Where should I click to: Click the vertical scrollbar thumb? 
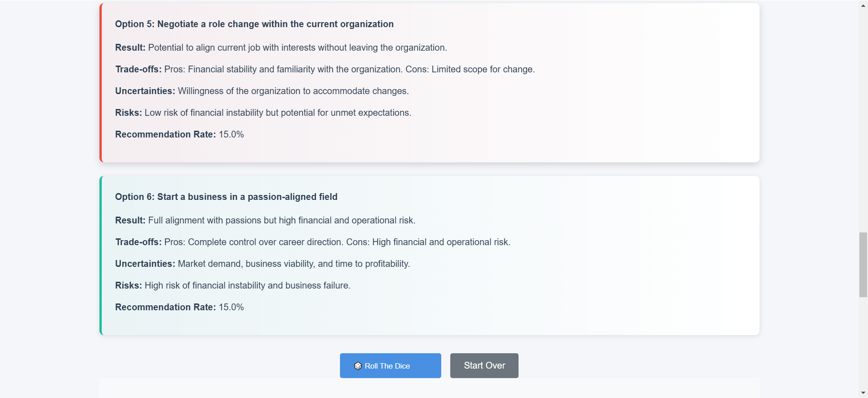click(863, 265)
